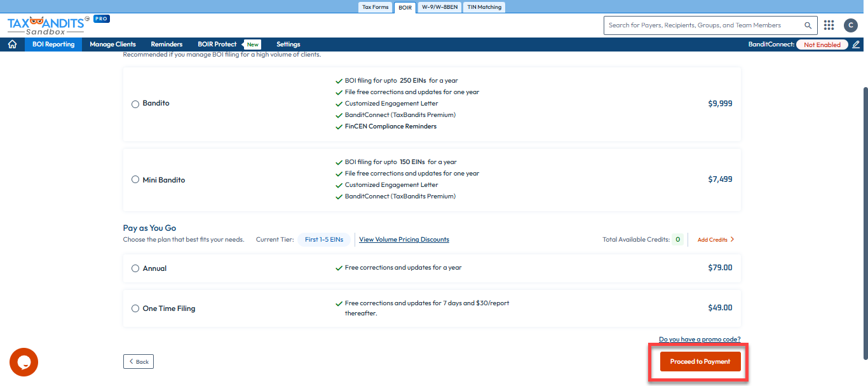Open the Reminders menu
Image resolution: width=868 pixels, height=386 pixels.
[166, 45]
